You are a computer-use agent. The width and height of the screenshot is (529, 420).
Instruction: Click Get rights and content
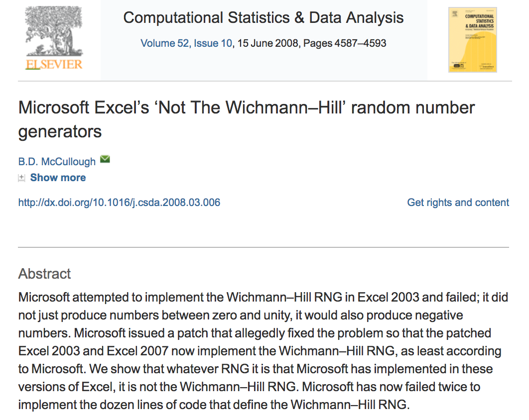click(x=458, y=203)
